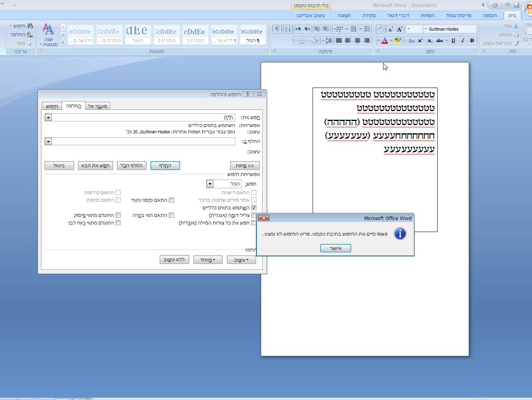Click the Grow Font icon
The image size is (532, 400).
coord(400,29)
